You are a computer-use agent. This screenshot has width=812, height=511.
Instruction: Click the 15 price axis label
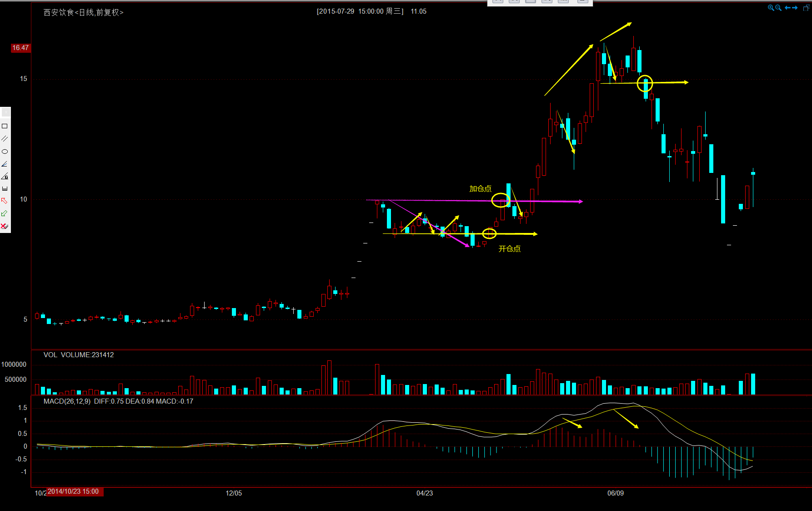(24, 79)
